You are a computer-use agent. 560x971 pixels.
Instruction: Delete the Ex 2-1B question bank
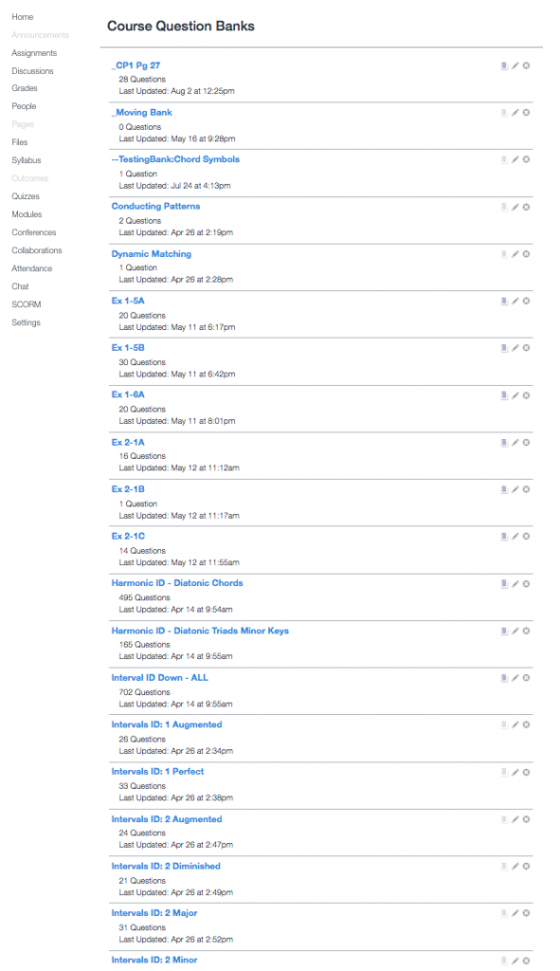526,490
